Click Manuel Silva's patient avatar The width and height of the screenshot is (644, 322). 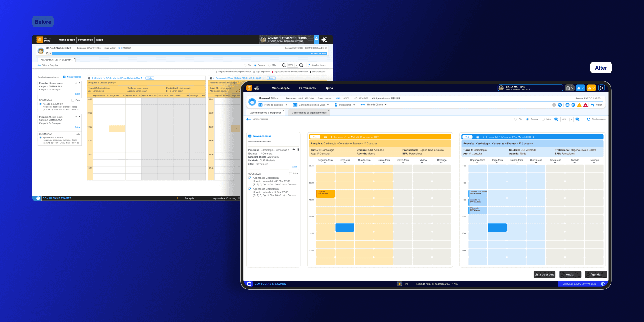pyautogui.click(x=252, y=102)
